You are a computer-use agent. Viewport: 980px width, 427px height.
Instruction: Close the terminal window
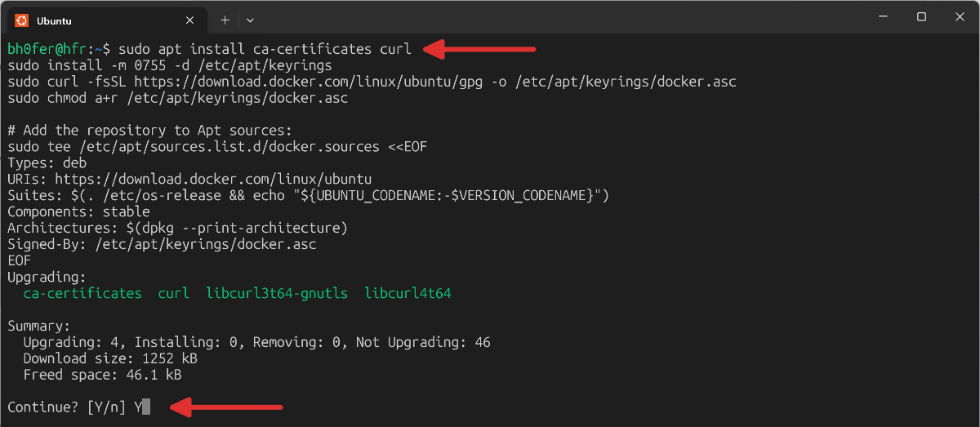[x=959, y=16]
